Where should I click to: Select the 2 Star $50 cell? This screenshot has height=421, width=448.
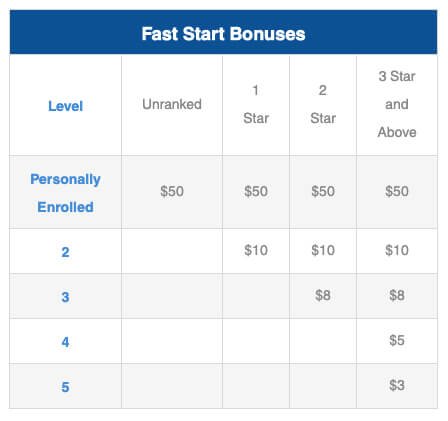point(323,191)
